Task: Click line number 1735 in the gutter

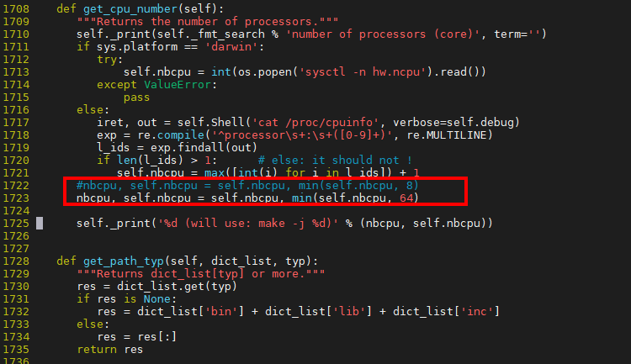Action: tap(16, 349)
